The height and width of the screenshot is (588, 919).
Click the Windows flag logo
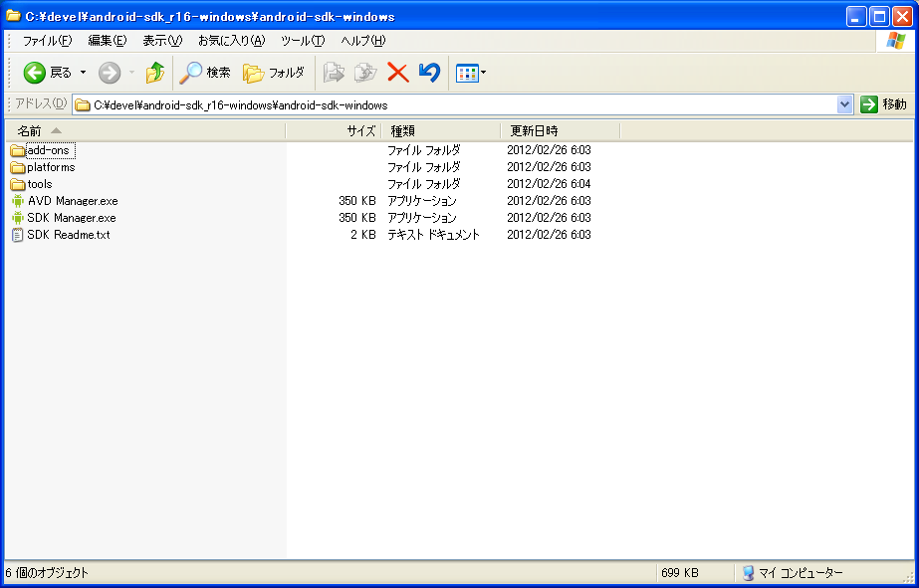point(895,41)
